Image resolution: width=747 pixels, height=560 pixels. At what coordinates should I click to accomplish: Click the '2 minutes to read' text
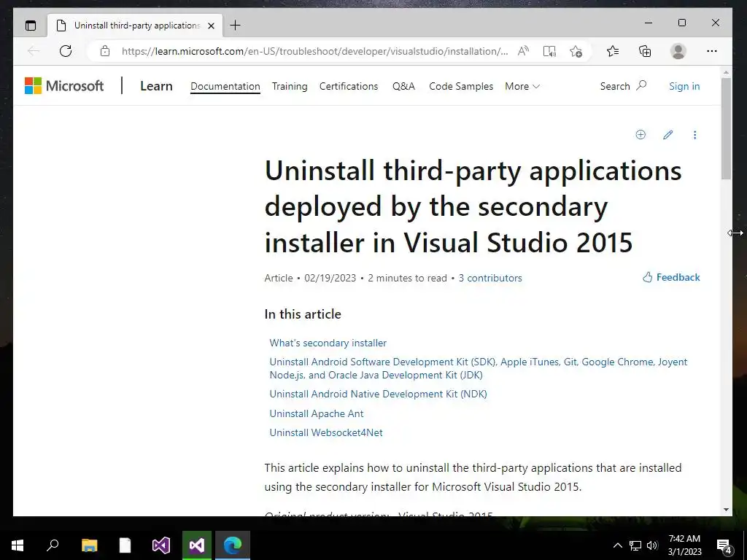pyautogui.click(x=407, y=278)
